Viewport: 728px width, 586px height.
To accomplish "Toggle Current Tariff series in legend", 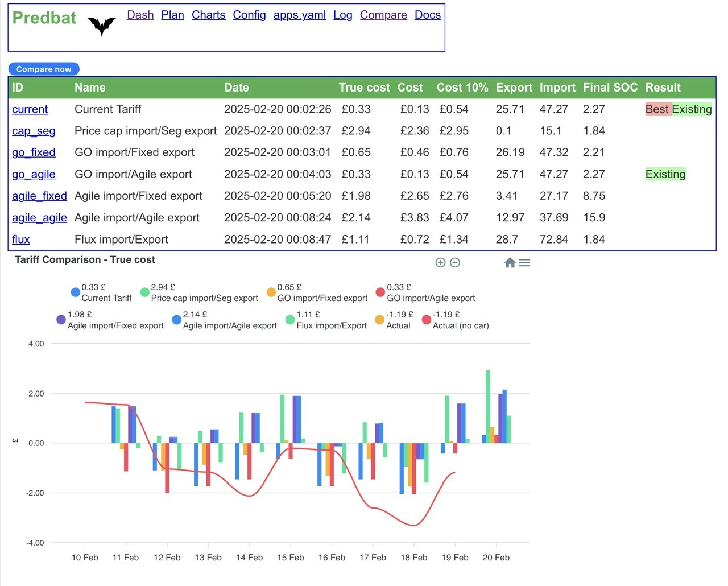I will pos(101,292).
